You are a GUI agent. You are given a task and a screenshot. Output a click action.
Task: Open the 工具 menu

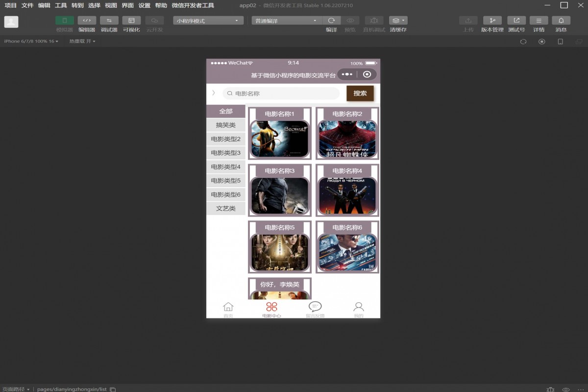click(x=61, y=5)
